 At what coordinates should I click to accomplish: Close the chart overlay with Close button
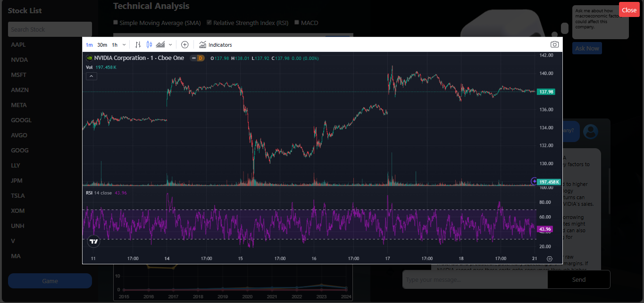coord(629,10)
